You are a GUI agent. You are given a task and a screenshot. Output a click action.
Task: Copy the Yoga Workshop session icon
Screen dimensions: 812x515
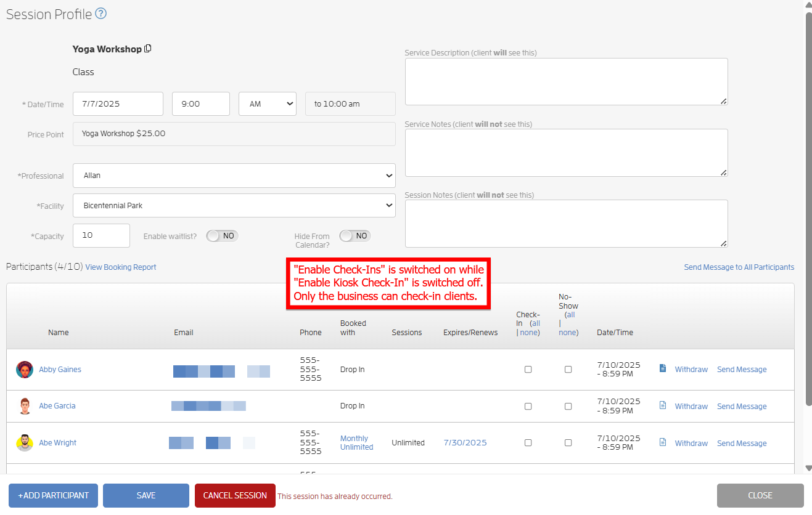click(148, 49)
